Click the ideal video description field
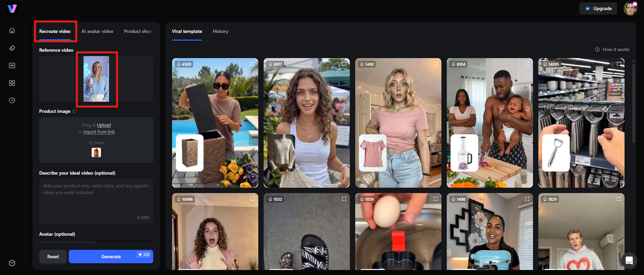 tap(96, 201)
